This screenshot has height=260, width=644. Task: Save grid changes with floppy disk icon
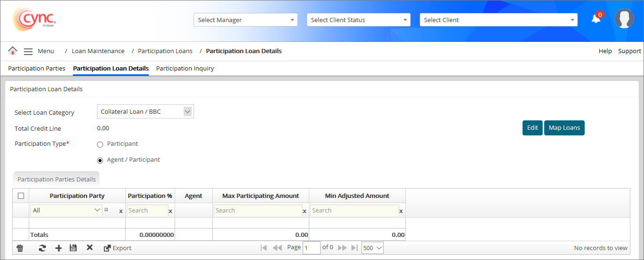(73, 248)
